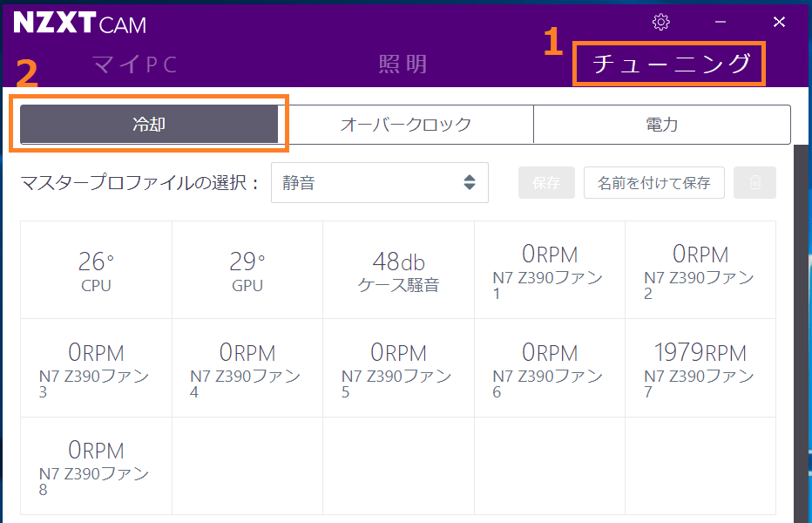Click the trash delete profile icon
812x523 pixels.
click(x=754, y=182)
